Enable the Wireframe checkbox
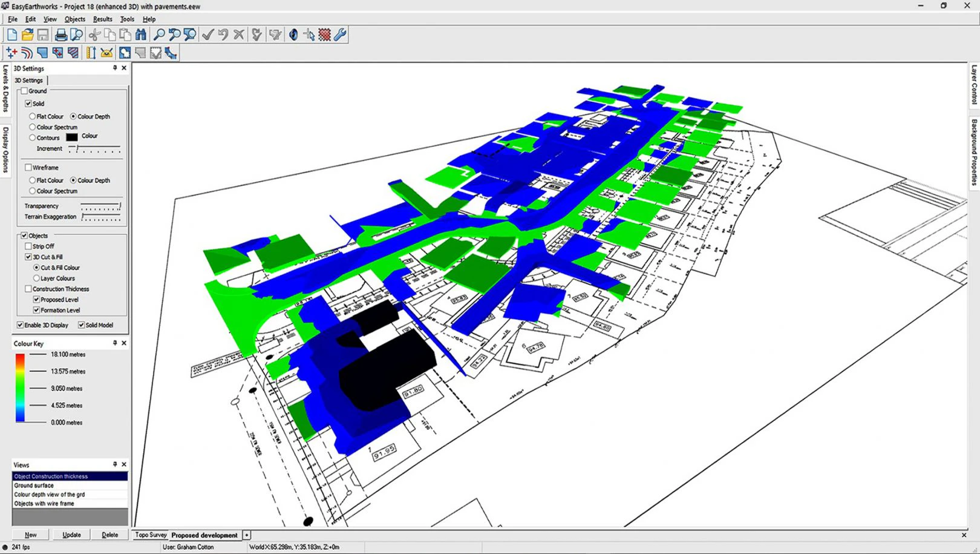Image resolution: width=980 pixels, height=554 pixels. (28, 167)
